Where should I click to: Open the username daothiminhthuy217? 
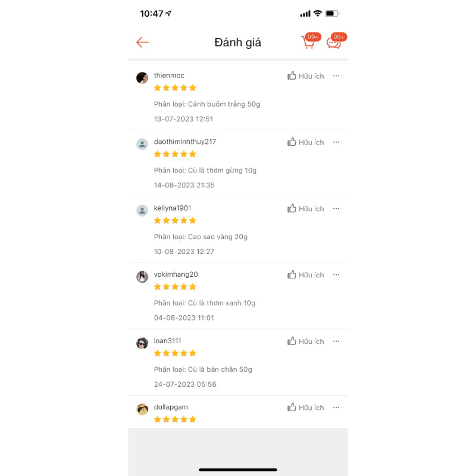[185, 142]
